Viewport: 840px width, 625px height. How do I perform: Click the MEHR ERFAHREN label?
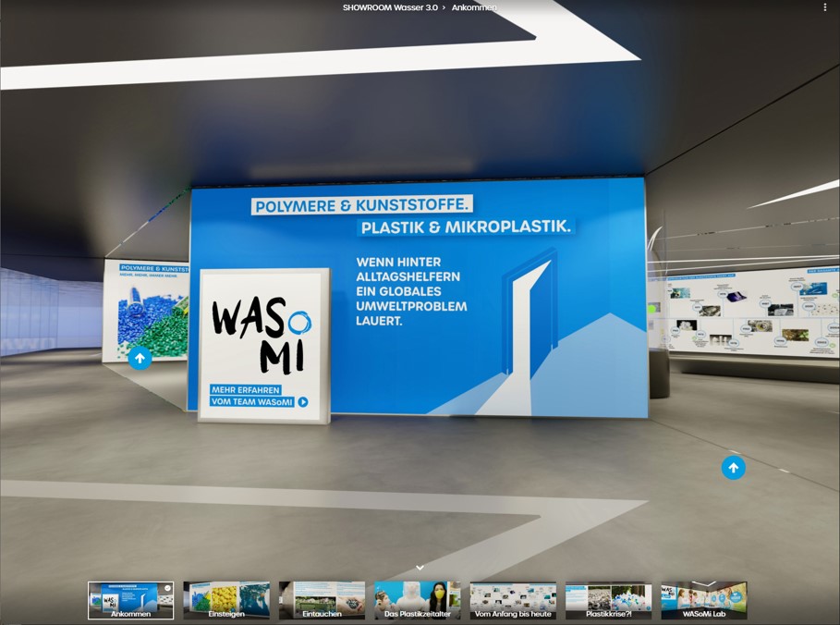point(246,389)
